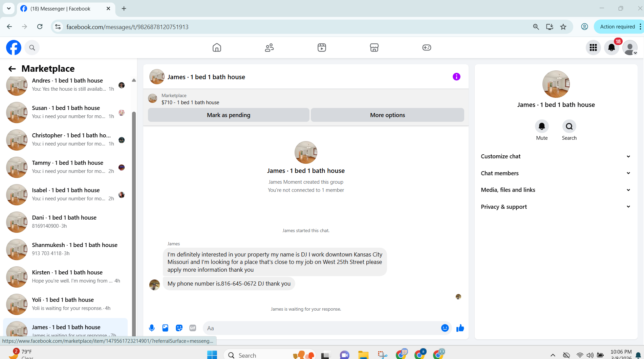Click the listing photo in right panel
The width and height of the screenshot is (644, 359).
click(x=556, y=84)
